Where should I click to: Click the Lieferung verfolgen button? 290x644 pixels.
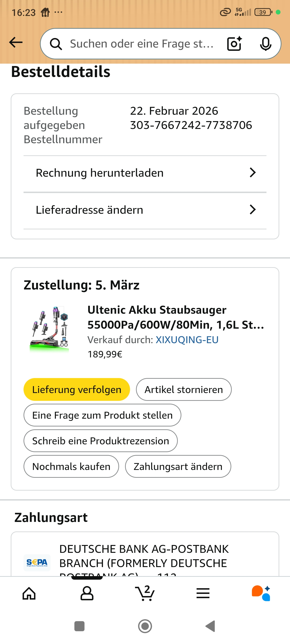[x=77, y=389]
